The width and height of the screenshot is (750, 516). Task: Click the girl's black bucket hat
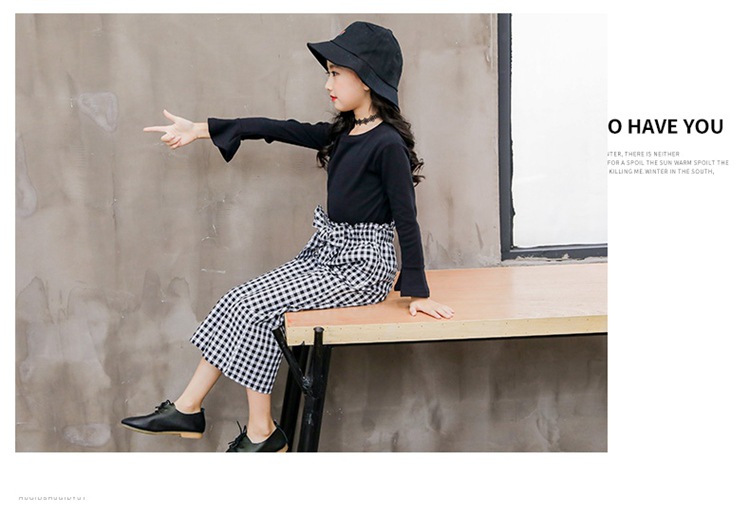360,58
